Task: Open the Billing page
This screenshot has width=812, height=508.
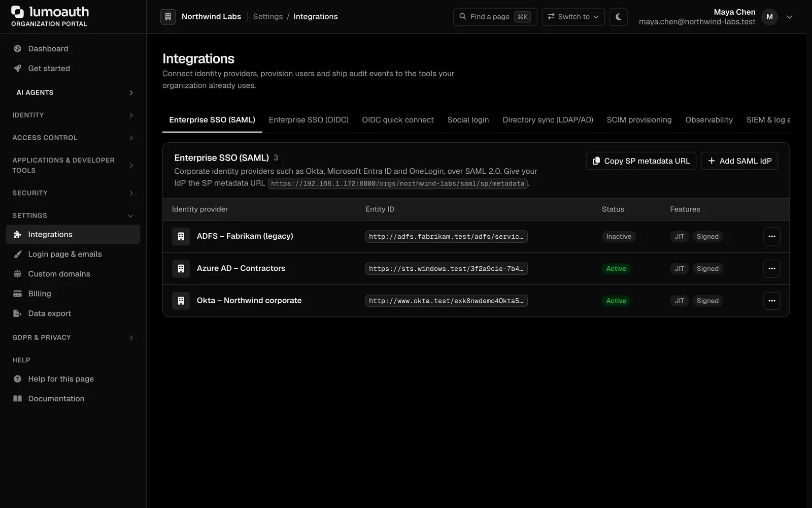Action: 73,294
